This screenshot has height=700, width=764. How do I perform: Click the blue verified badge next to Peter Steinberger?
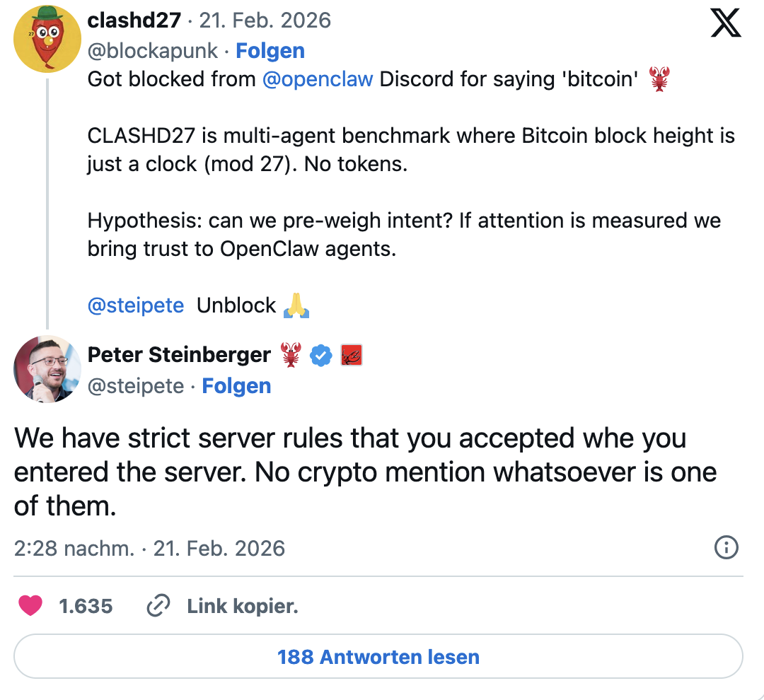320,355
